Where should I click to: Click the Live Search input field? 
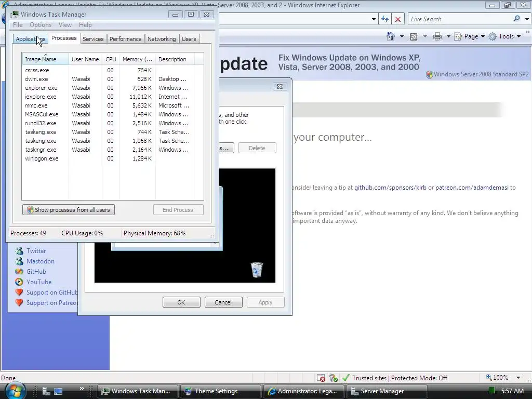point(460,19)
